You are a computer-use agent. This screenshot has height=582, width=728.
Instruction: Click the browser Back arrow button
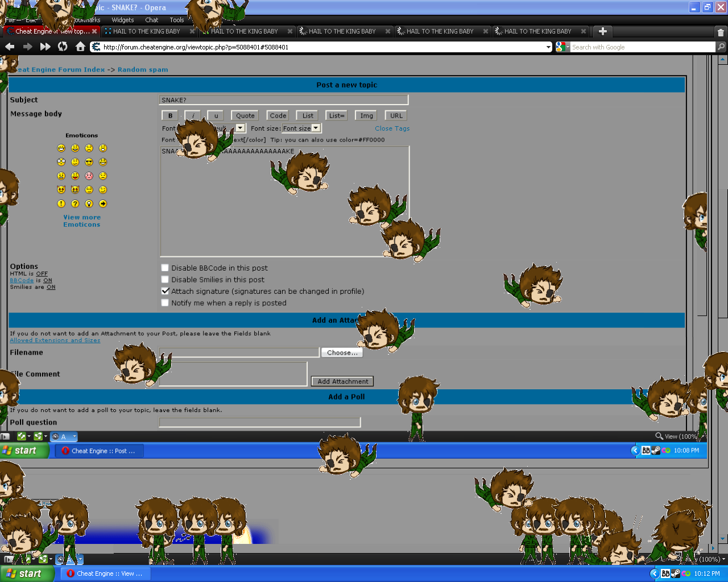click(x=10, y=47)
